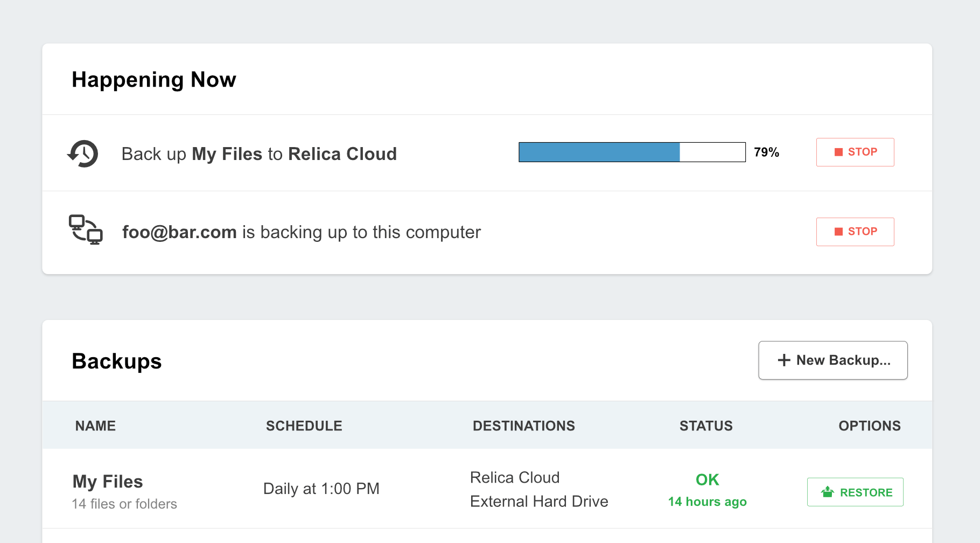Click the "14 hours ago" status text
The height and width of the screenshot is (543, 980).
[707, 502]
